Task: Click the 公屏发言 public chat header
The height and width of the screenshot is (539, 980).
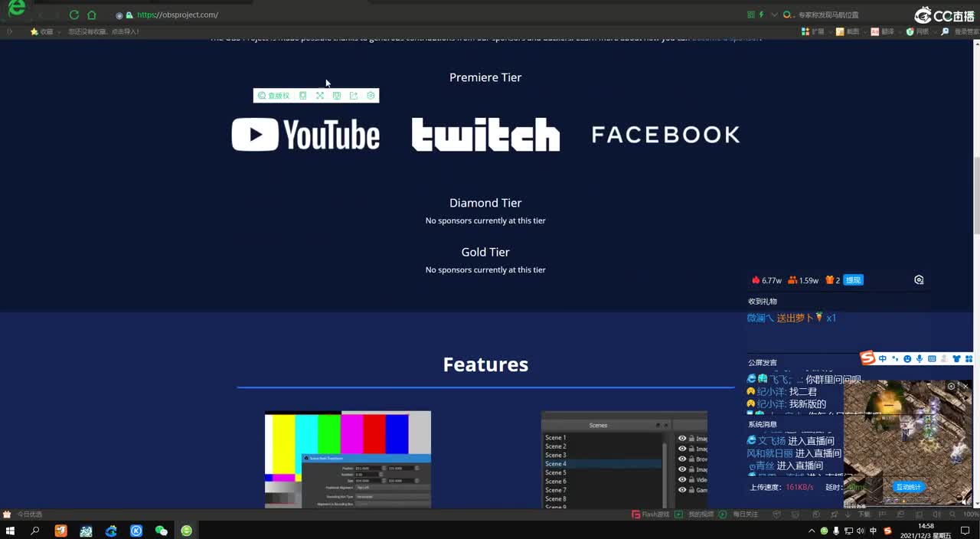Action: click(x=763, y=363)
